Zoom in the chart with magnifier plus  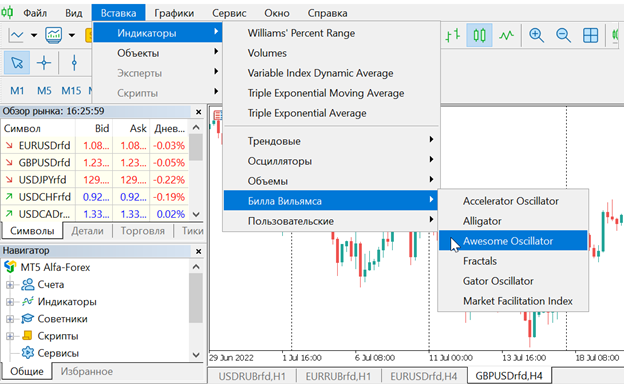click(x=536, y=35)
